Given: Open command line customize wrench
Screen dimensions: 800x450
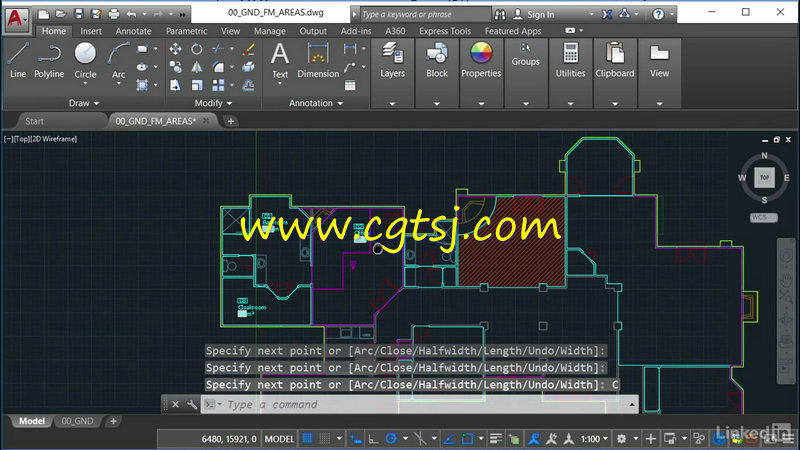Looking at the screenshot, I should coord(192,405).
